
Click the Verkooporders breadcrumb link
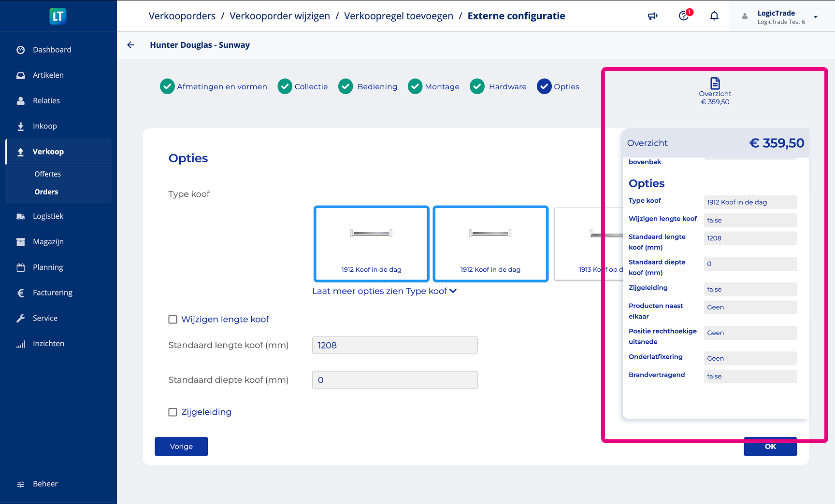pyautogui.click(x=182, y=16)
